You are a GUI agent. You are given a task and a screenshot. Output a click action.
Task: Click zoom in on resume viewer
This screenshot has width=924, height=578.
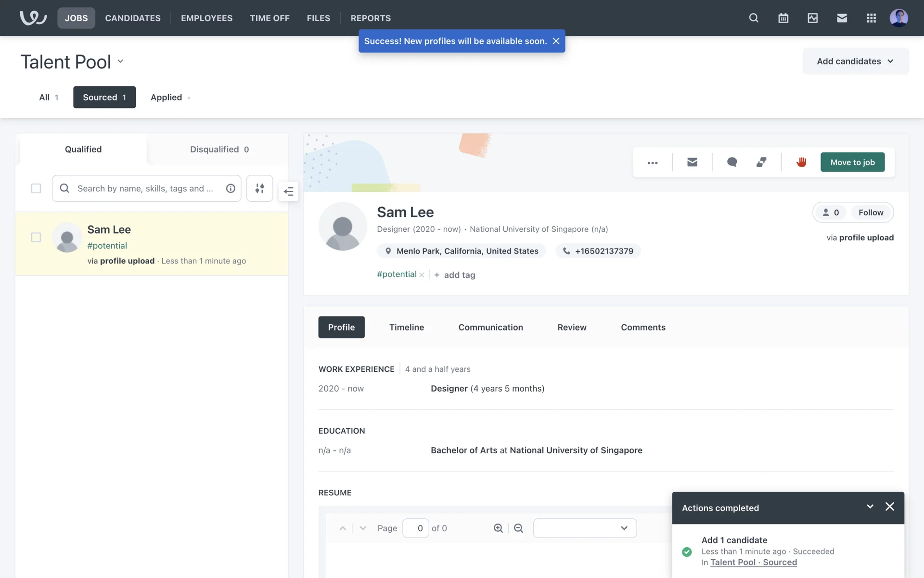click(x=498, y=528)
